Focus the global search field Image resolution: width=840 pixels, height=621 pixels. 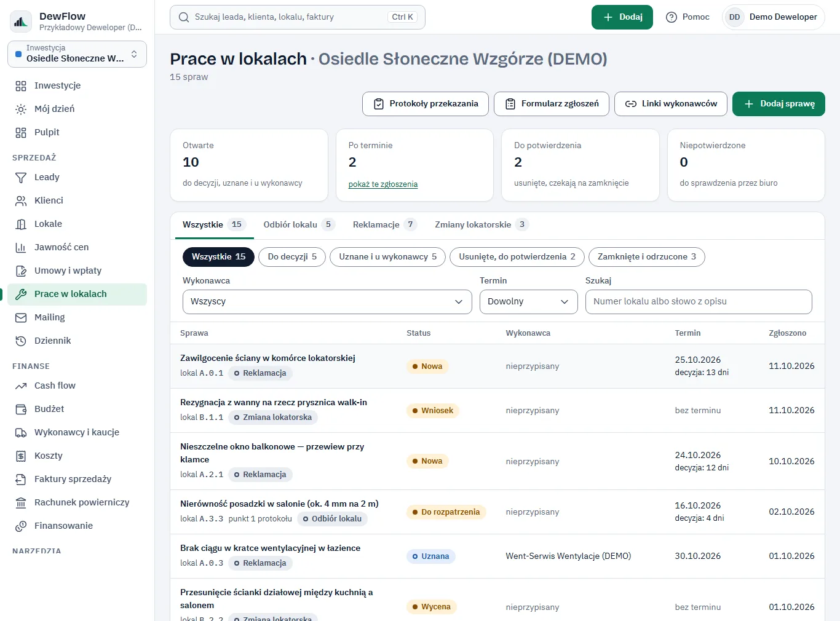click(298, 17)
